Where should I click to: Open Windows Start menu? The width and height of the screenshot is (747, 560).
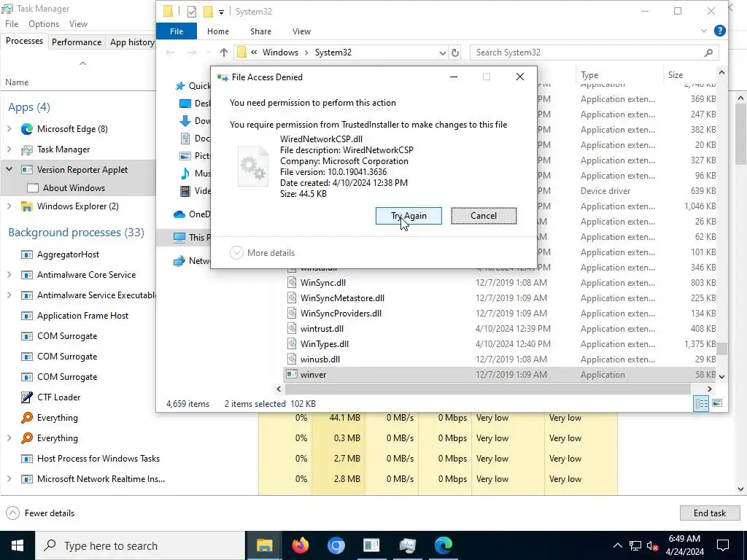18,545
